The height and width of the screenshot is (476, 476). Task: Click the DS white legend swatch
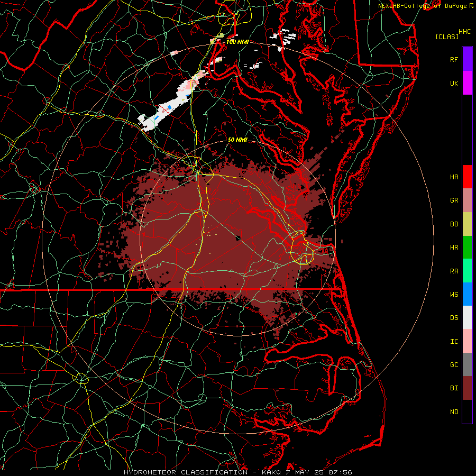pyautogui.click(x=467, y=317)
